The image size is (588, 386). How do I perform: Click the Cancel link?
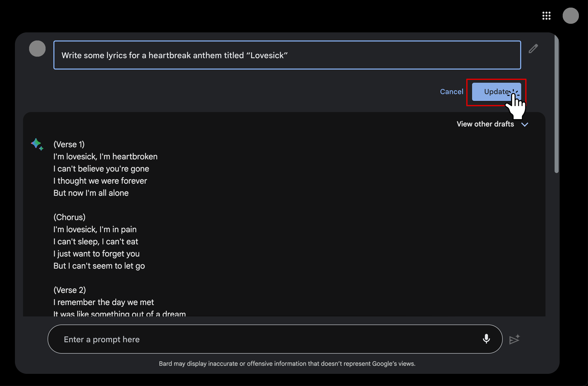tap(452, 92)
